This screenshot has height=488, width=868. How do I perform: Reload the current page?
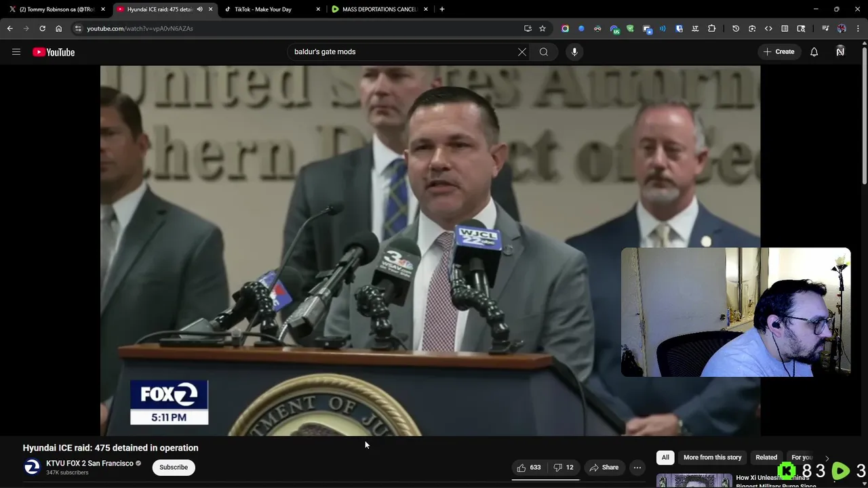tap(42, 28)
